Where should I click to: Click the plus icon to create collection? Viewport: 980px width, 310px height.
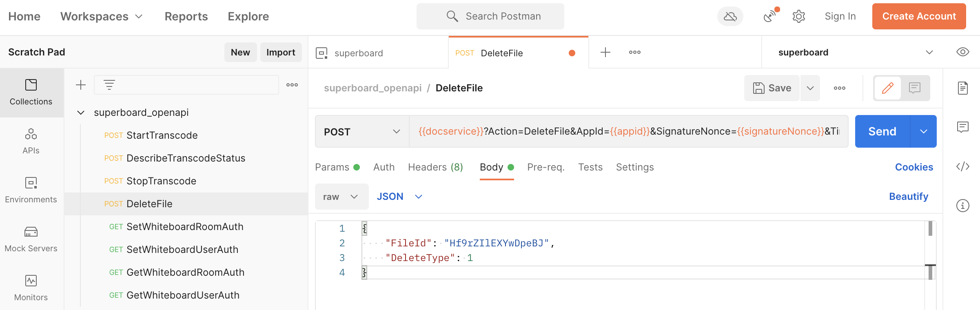click(81, 85)
